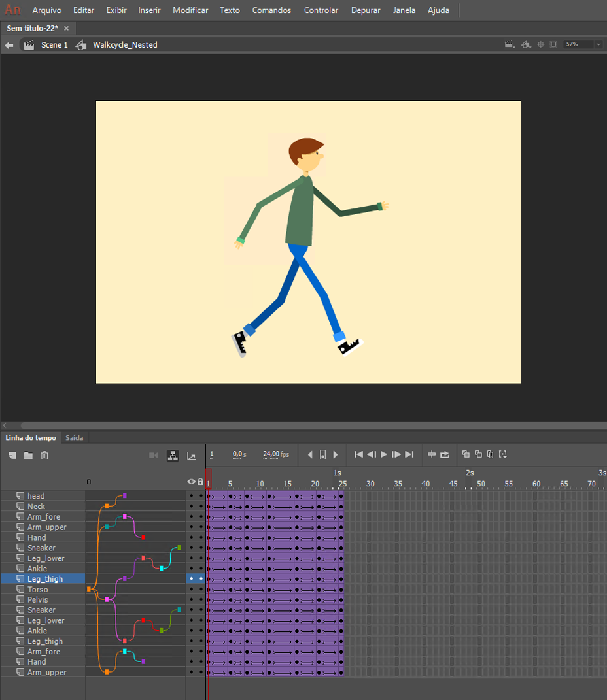Switch to the Saída tab
607x700 pixels.
74,438
